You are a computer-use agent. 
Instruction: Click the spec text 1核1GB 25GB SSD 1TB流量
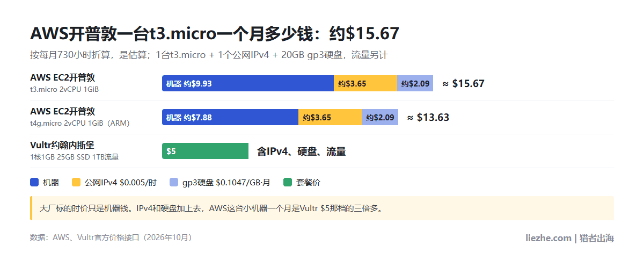click(x=74, y=157)
